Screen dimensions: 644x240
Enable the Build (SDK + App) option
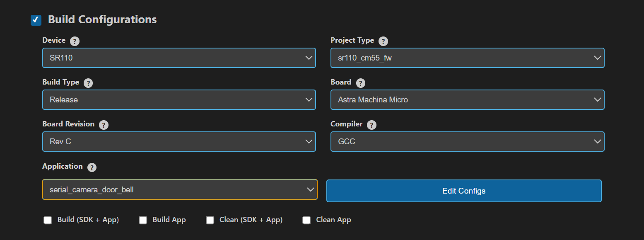(47, 220)
